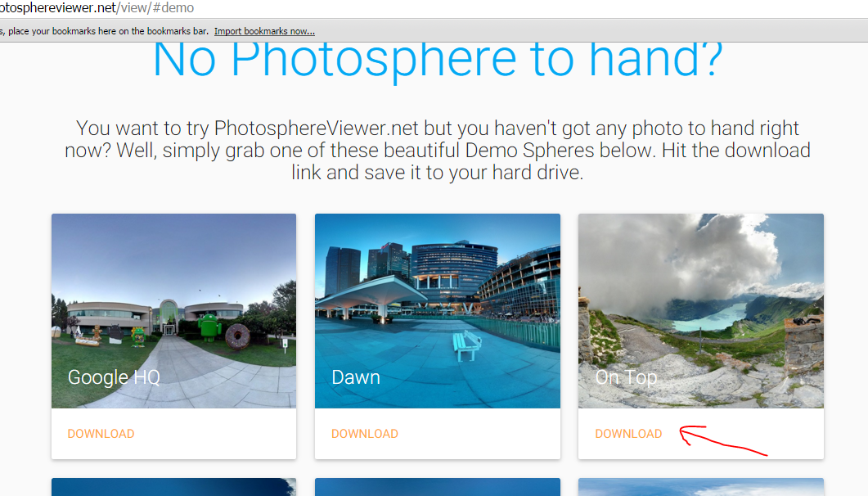This screenshot has width=868, height=496.
Task: Open the partially visible bottom-middle card
Action: (x=438, y=487)
